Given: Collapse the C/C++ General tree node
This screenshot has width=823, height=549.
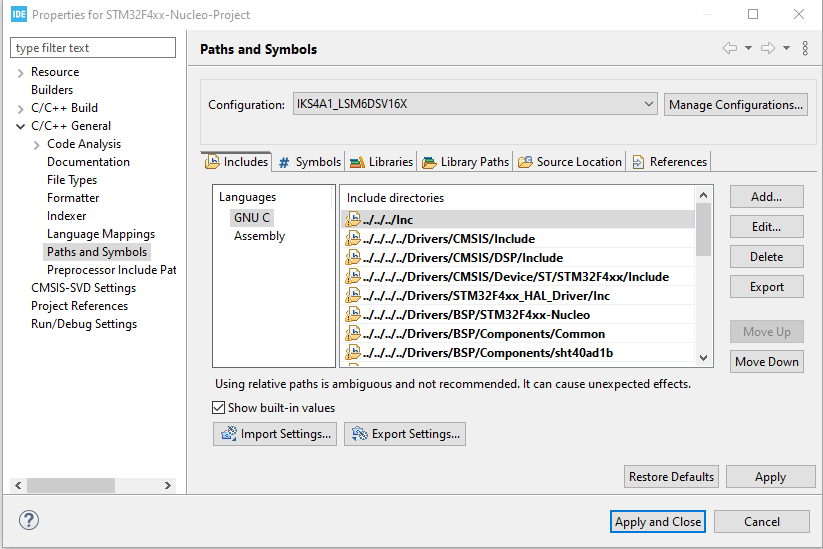Looking at the screenshot, I should pos(21,127).
